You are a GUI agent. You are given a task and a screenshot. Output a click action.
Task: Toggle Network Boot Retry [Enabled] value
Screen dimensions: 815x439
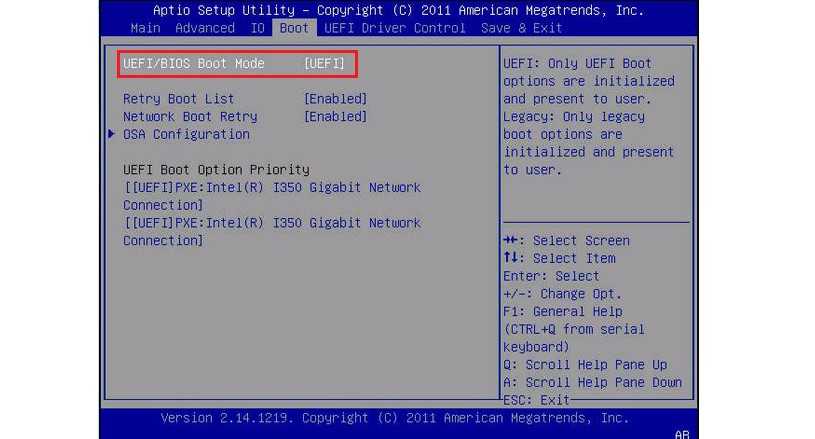(x=335, y=116)
